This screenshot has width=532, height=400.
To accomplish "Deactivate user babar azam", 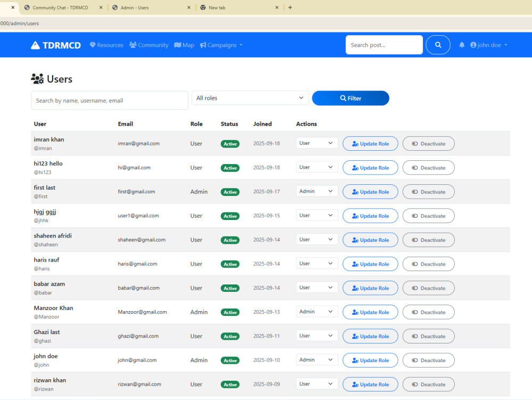I will click(428, 288).
